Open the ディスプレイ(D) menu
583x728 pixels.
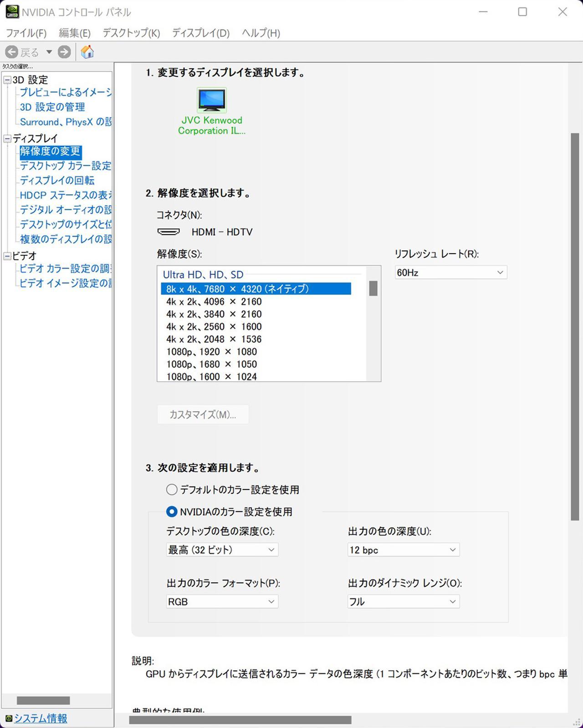(201, 33)
